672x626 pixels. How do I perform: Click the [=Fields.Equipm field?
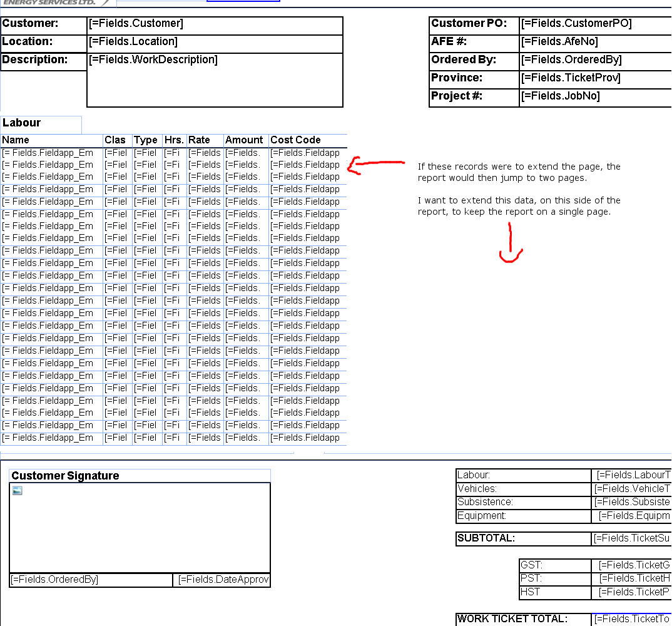(x=631, y=516)
